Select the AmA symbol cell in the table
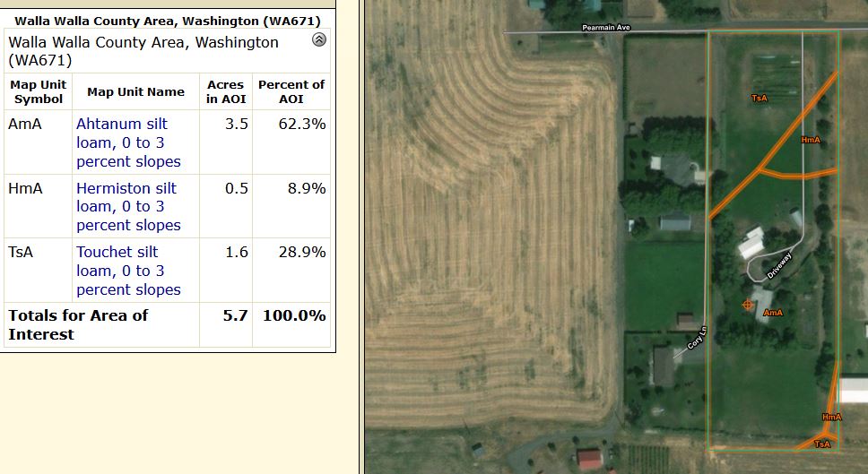The image size is (868, 474). [25, 124]
